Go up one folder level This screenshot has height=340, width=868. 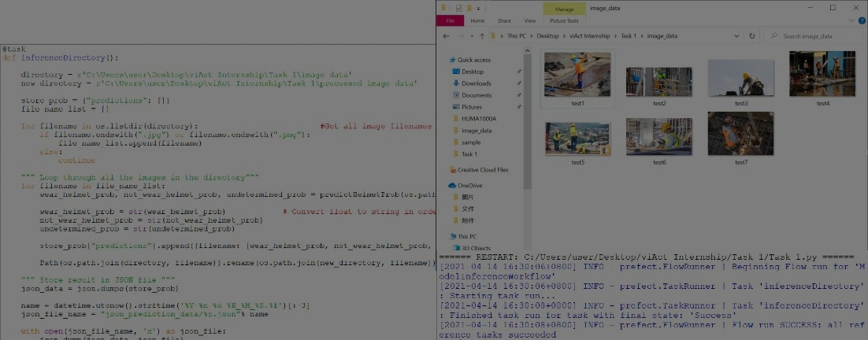point(482,36)
